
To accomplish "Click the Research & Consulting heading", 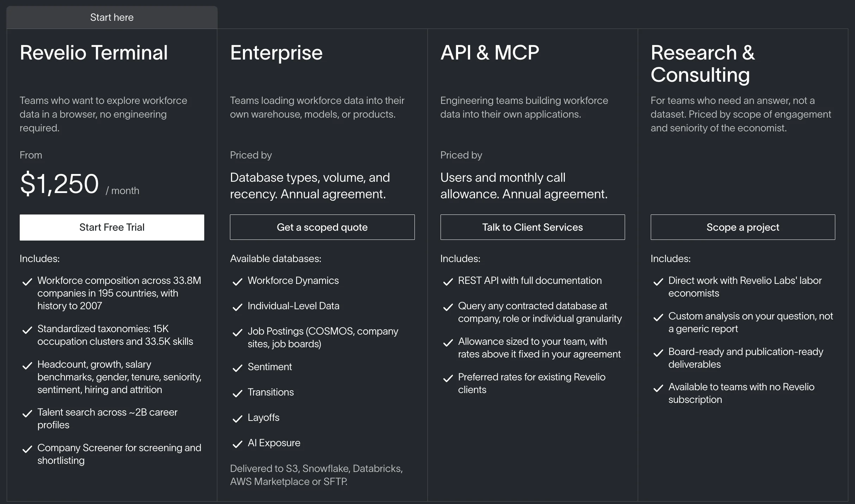I will tap(703, 64).
